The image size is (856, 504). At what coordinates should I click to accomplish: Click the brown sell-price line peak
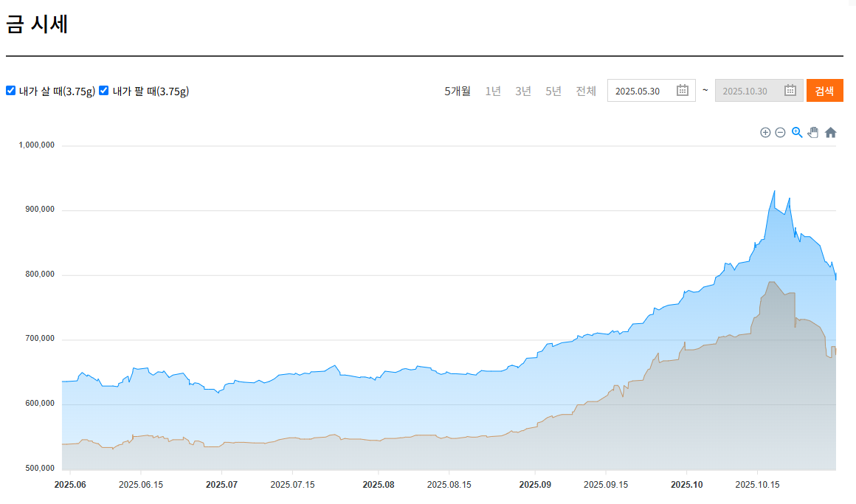pyautogui.click(x=771, y=282)
